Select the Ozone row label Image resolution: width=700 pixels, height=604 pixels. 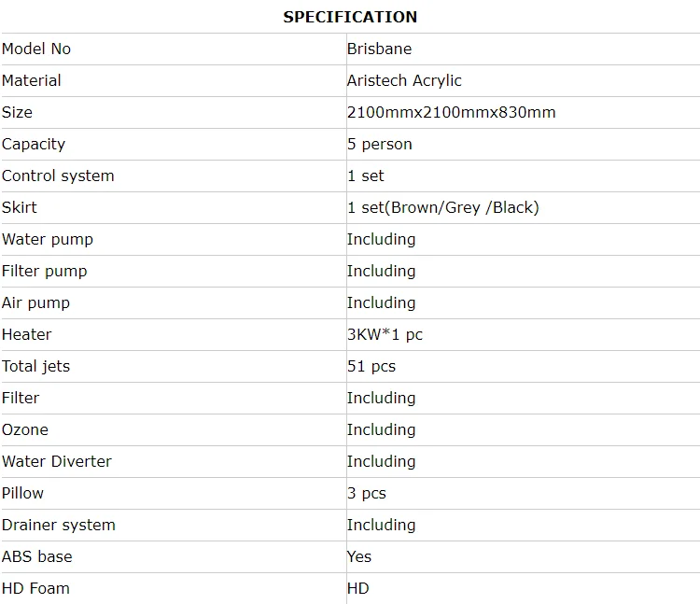pos(25,429)
